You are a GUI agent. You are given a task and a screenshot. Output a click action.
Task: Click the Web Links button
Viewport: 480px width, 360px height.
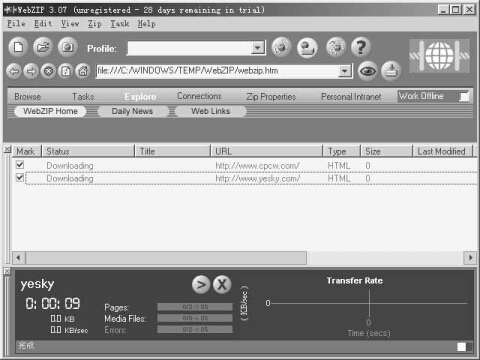click(211, 111)
